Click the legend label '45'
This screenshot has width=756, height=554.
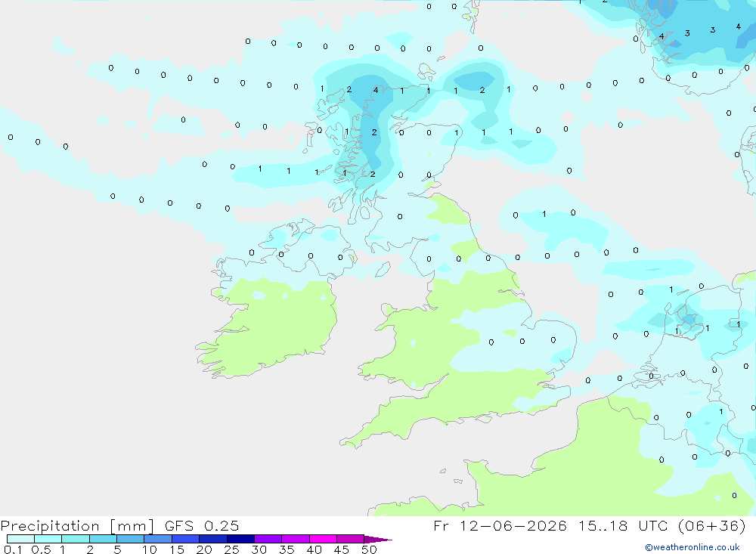point(342,549)
